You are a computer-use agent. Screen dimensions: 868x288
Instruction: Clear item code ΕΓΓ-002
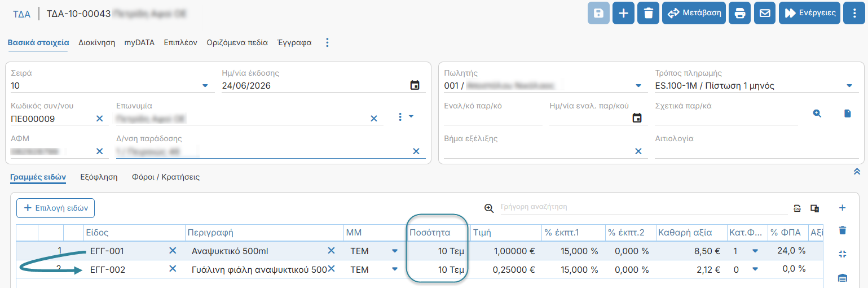173,269
